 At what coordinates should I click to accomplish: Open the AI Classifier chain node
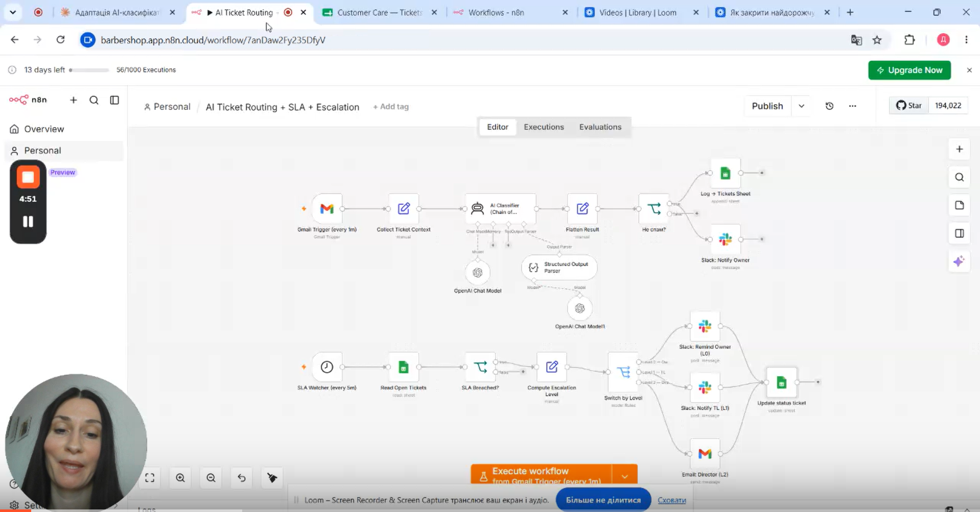500,208
